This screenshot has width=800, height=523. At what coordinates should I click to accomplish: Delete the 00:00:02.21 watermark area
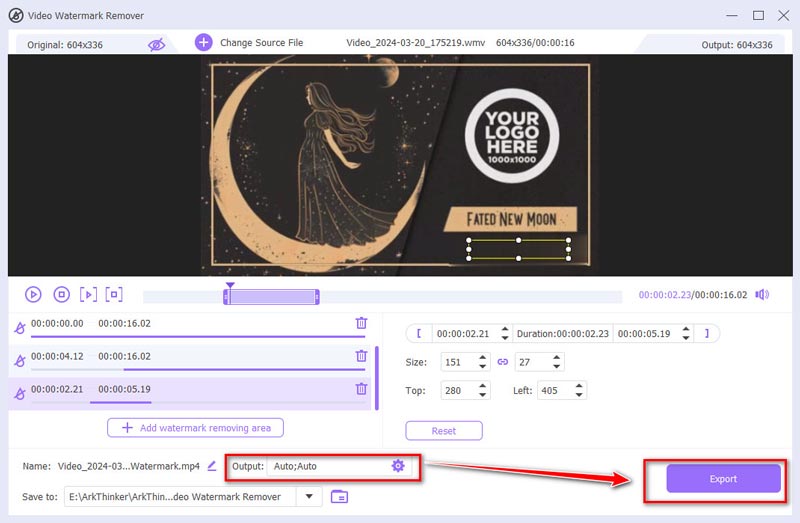[x=361, y=389]
